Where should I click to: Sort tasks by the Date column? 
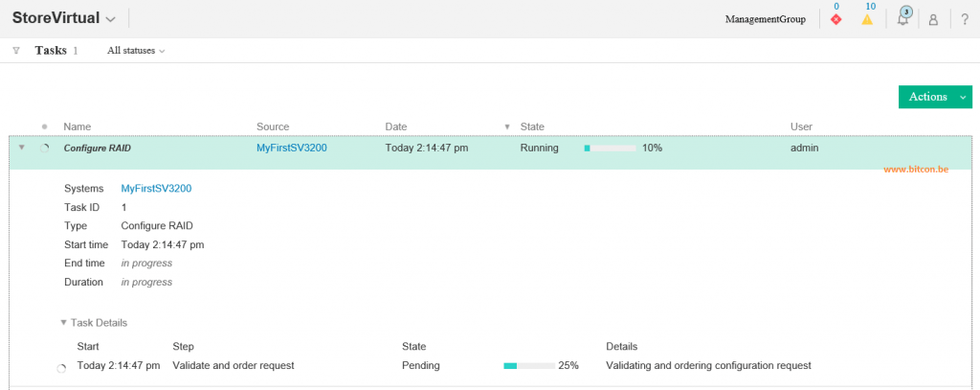(396, 126)
